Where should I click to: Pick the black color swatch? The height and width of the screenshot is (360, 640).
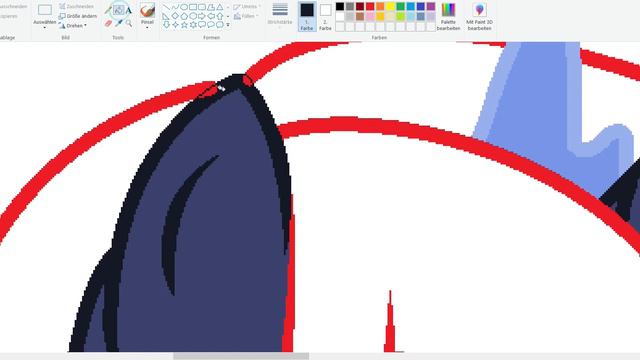(340, 7)
